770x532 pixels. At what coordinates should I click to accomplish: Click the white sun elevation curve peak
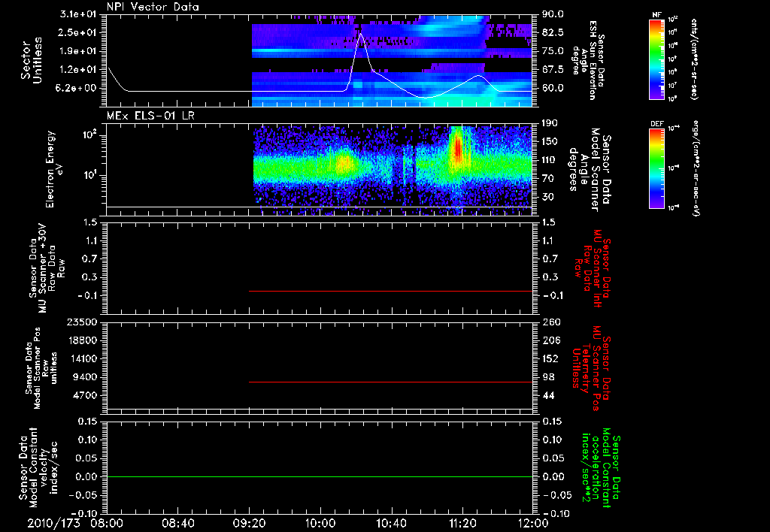tap(361, 33)
